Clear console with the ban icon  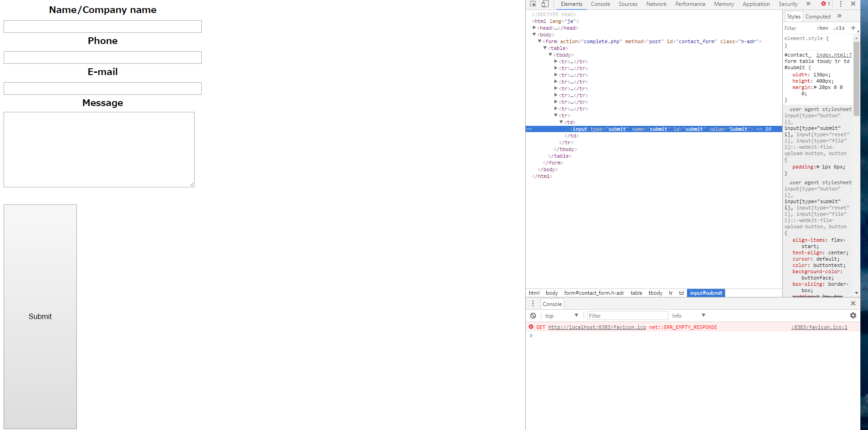(533, 316)
